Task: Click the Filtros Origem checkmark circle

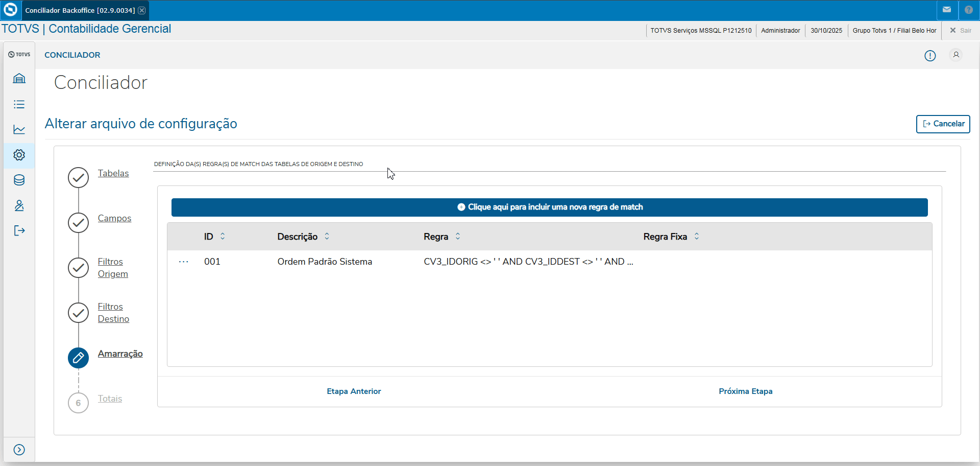Action: 78,268
